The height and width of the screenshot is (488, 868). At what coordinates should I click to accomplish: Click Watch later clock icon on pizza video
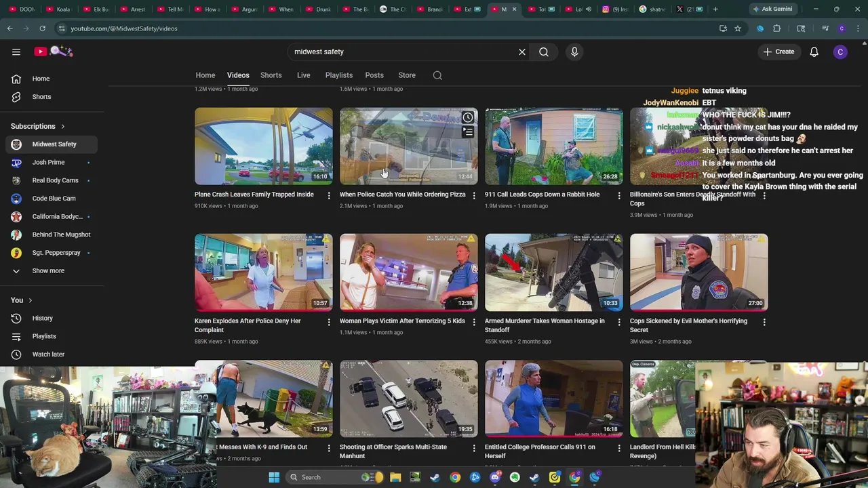pyautogui.click(x=468, y=118)
